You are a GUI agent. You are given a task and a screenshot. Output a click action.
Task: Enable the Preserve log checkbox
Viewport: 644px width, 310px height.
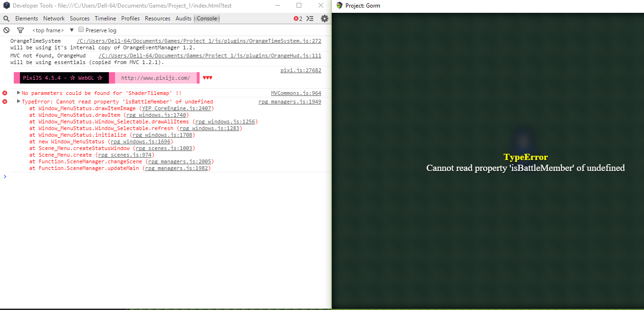[81, 29]
